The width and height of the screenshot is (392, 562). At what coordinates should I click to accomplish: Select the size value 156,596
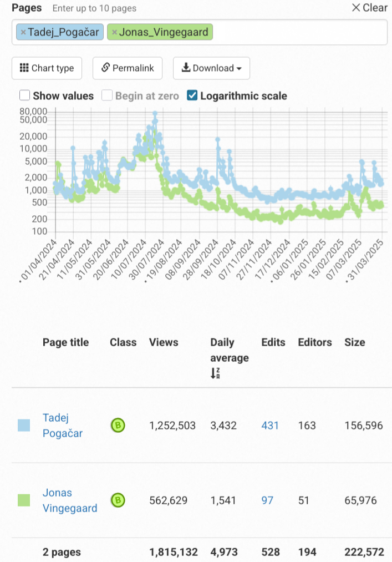[x=364, y=426]
